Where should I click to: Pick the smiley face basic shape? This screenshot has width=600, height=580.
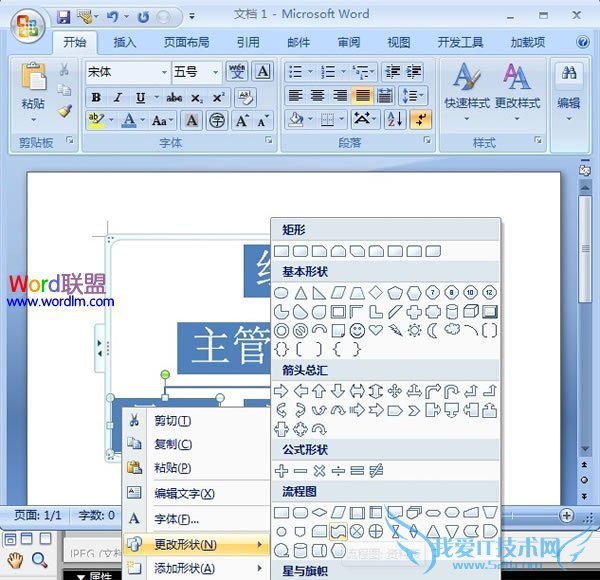coord(357,330)
